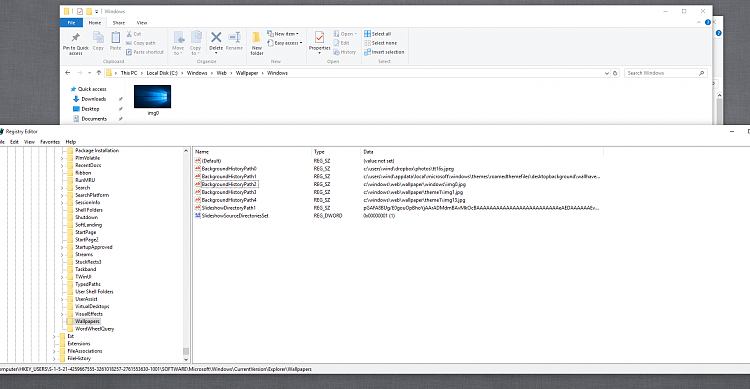Select the Shell Folders registry key
The width and height of the screenshot is (750, 389).
point(88,210)
